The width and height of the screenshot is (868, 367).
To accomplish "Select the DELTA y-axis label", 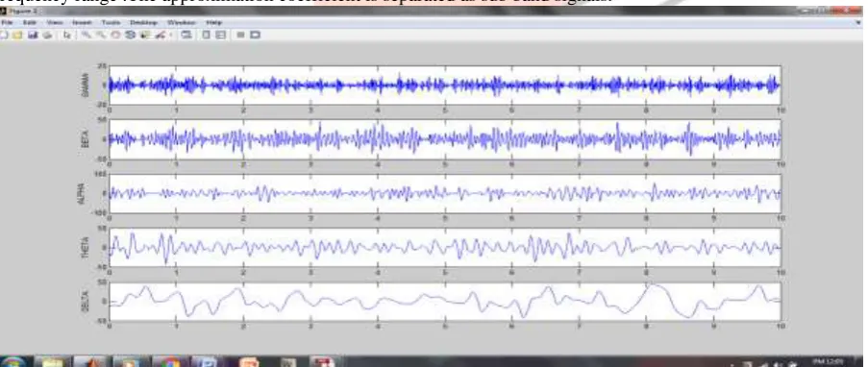I will [86, 301].
